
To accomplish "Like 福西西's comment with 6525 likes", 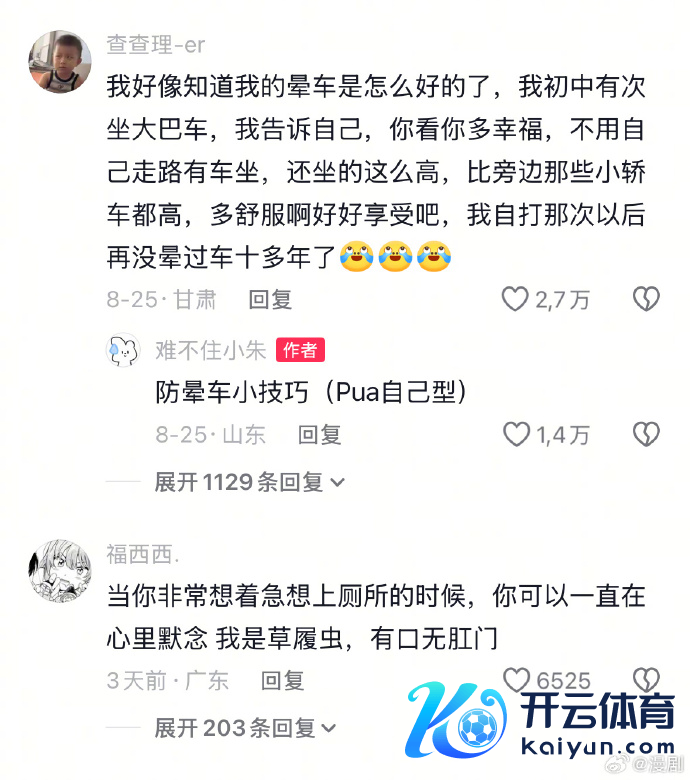I will coord(516,680).
